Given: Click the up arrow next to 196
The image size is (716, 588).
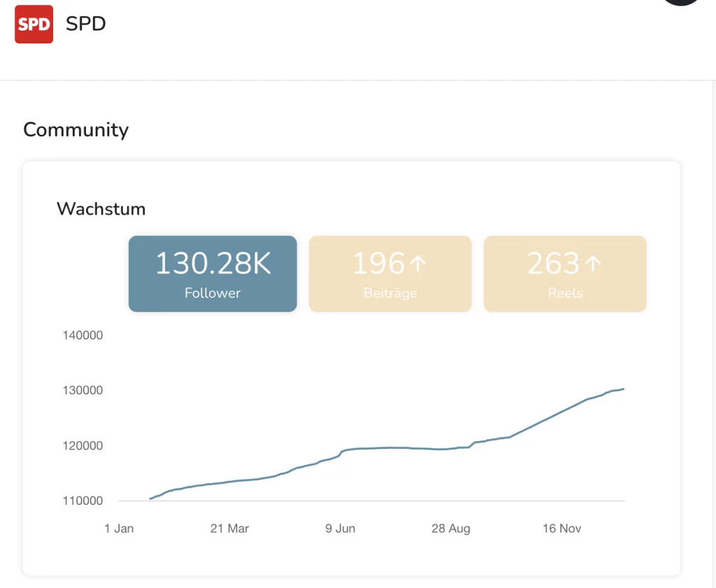Looking at the screenshot, I should click(x=417, y=264).
